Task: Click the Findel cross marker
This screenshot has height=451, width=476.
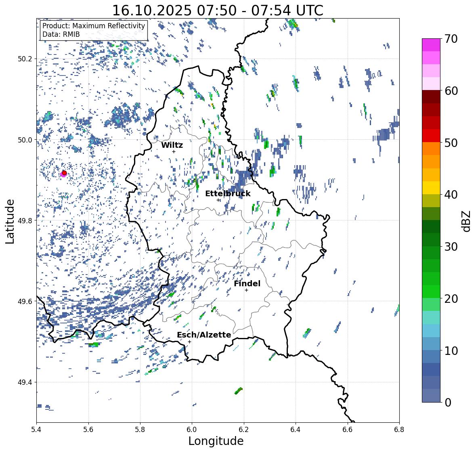Action: [247, 290]
